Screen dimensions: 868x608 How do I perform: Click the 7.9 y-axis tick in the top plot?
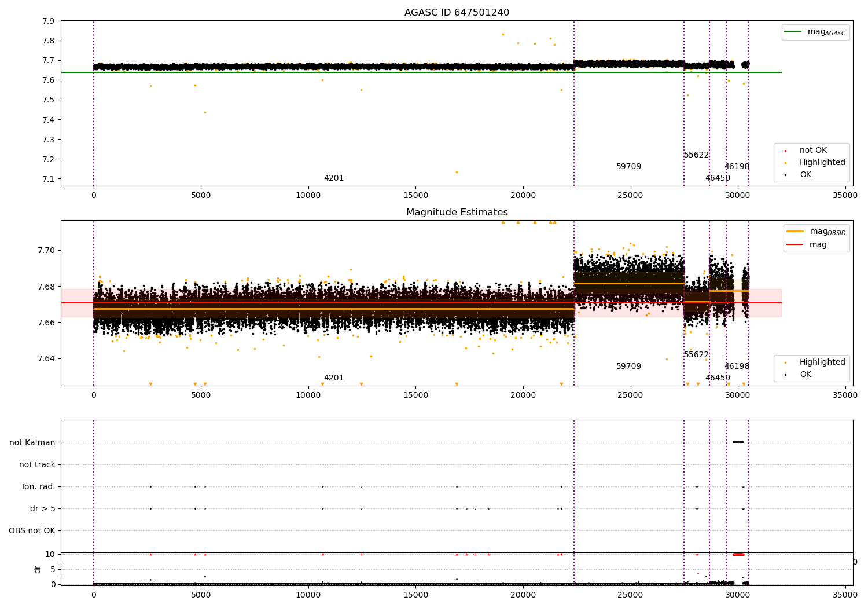tap(49, 21)
